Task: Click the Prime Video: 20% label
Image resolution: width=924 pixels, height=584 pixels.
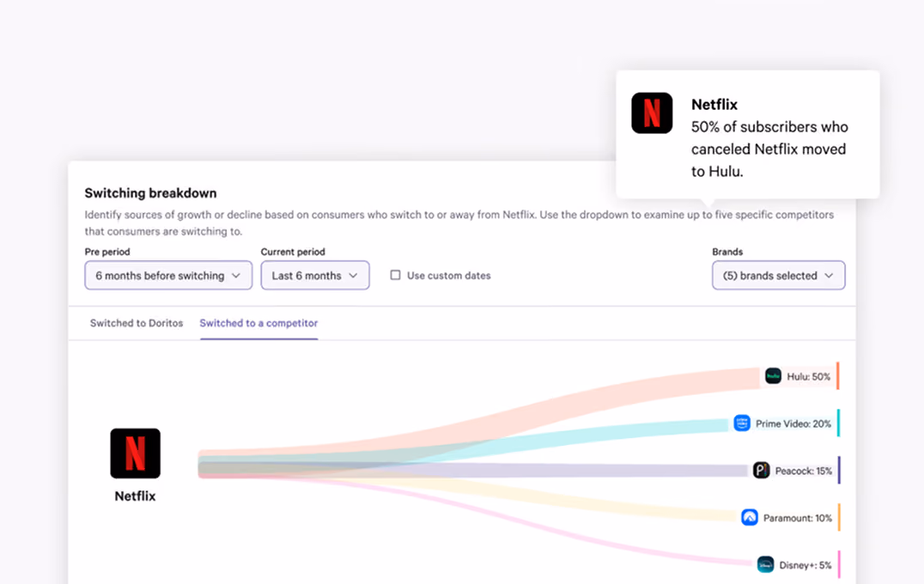Action: pos(793,423)
